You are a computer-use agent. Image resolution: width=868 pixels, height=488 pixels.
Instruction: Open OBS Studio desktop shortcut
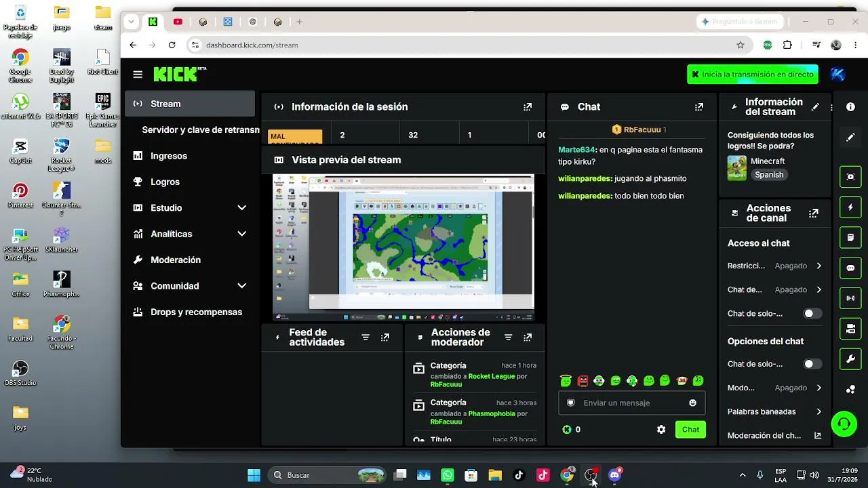click(20, 373)
